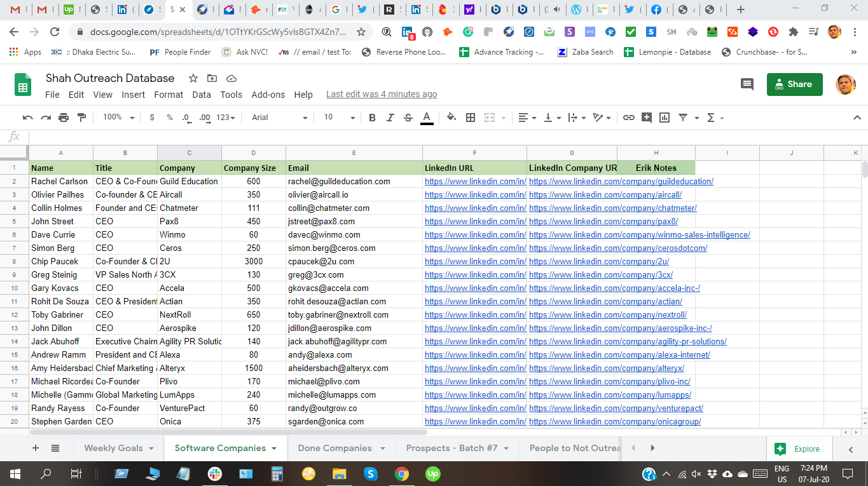Open the comment history icon
The width and height of the screenshot is (868, 486).
click(x=747, y=84)
